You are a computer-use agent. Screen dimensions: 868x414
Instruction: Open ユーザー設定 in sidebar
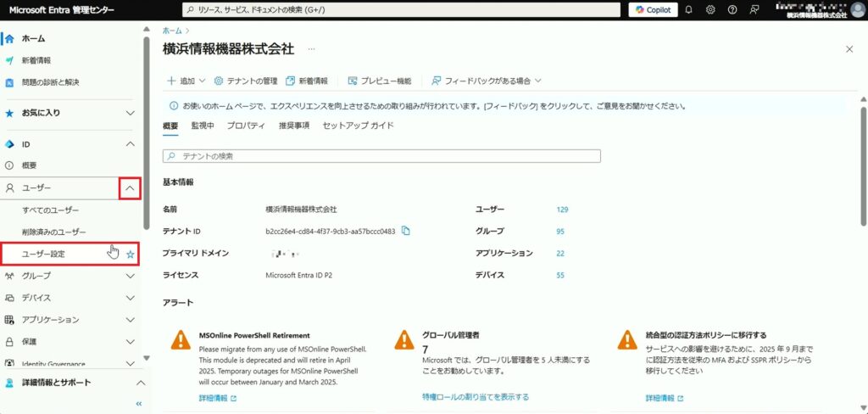[x=43, y=254]
